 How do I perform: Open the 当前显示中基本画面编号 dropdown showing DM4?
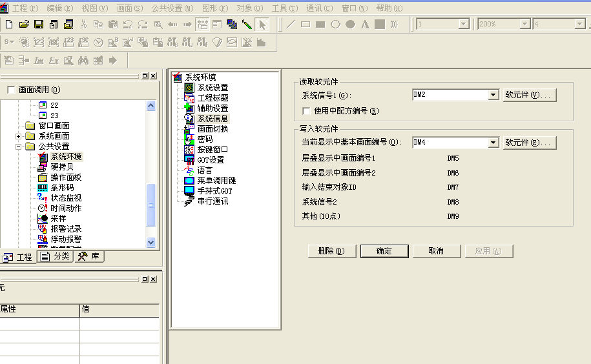tap(493, 142)
